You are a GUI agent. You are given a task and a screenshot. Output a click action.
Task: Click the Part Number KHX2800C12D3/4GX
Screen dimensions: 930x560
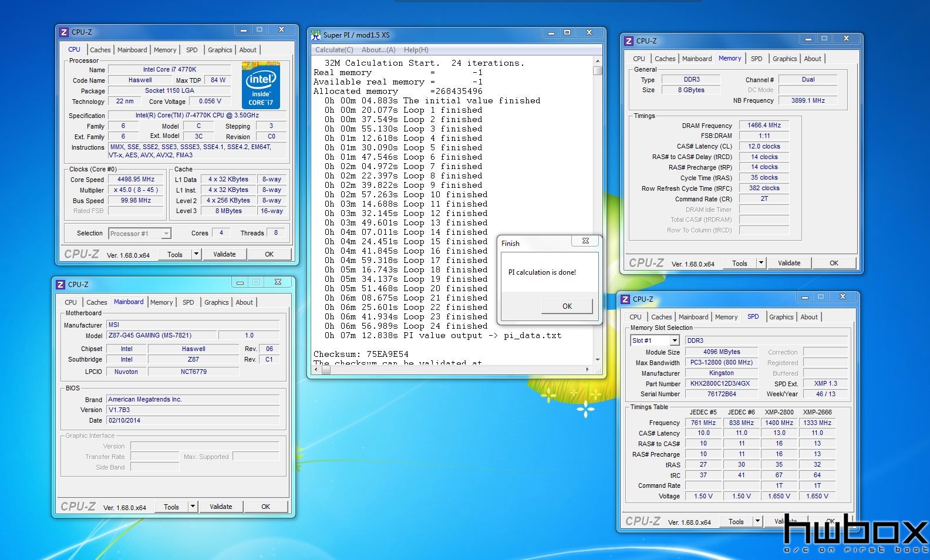click(722, 383)
